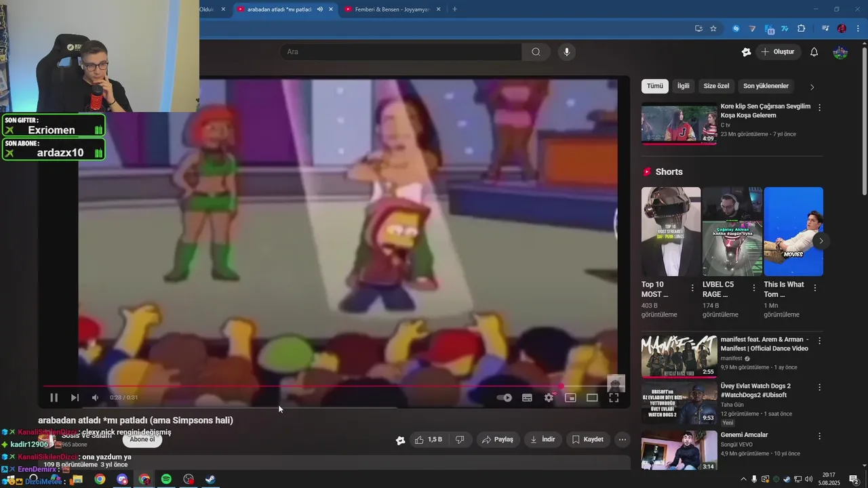Click the Abone ol subscribe button

142,439
